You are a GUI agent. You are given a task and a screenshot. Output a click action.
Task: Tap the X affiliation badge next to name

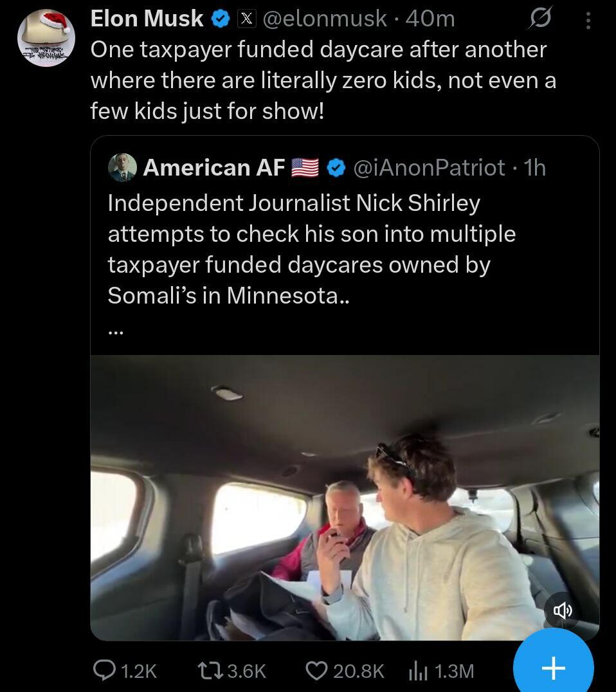coord(246,19)
